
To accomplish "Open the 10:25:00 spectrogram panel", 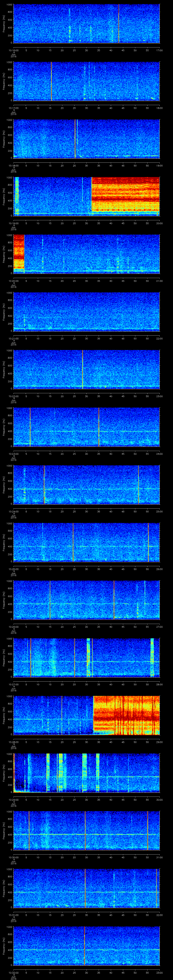I will tap(86, 542).
